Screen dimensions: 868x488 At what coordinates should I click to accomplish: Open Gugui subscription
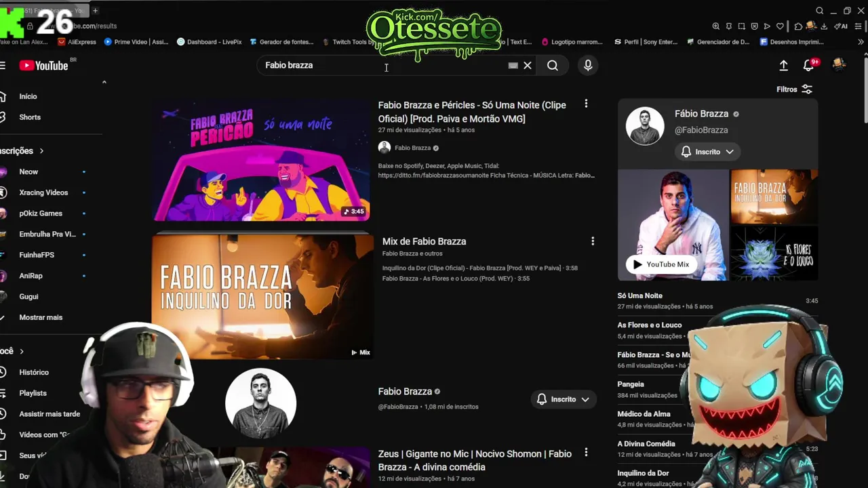click(28, 296)
